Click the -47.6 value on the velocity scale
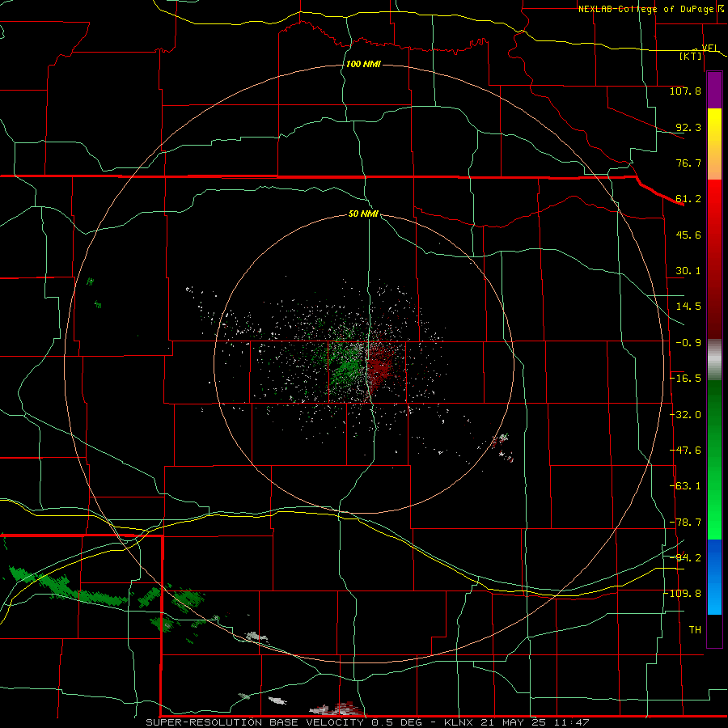The image size is (728, 728). (x=686, y=451)
